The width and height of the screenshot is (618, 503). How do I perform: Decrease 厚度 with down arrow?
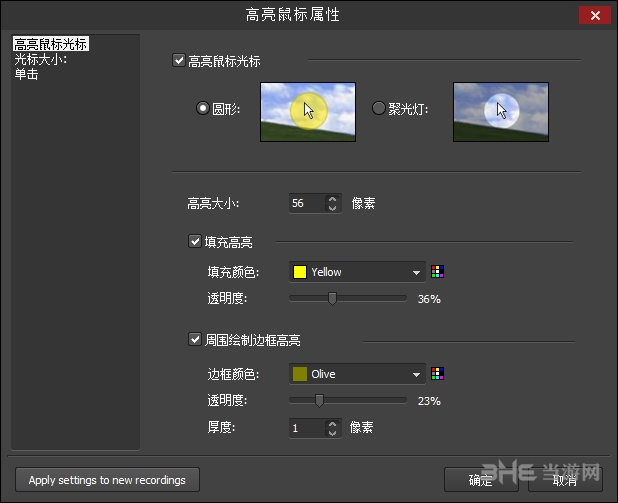332,432
